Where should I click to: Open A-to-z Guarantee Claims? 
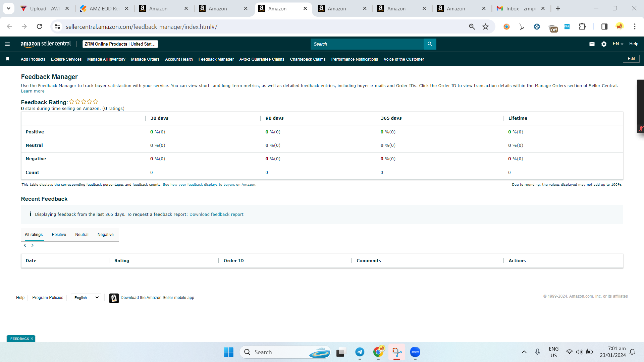[x=262, y=59]
